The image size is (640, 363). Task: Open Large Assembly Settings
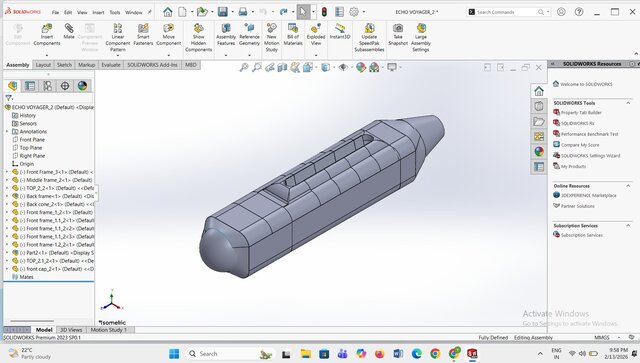click(421, 38)
